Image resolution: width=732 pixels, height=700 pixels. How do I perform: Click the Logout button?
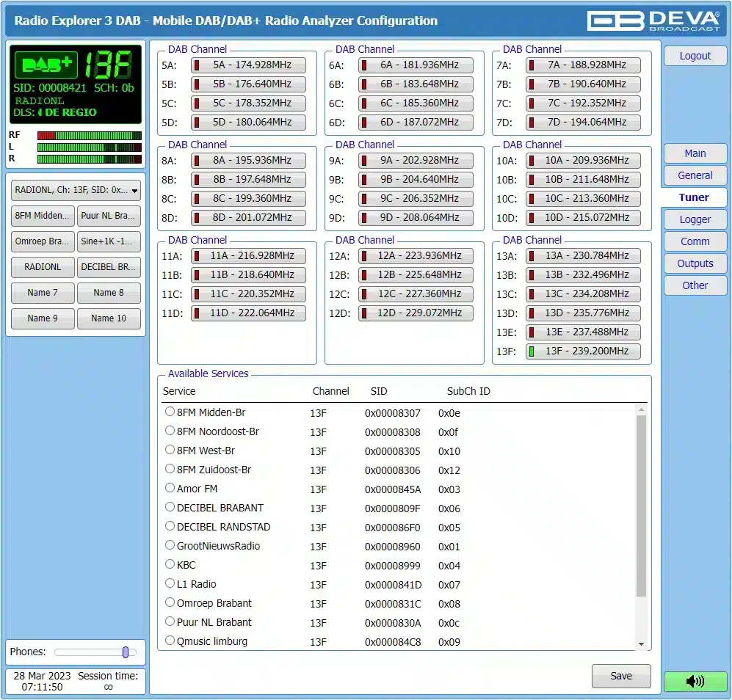(695, 56)
